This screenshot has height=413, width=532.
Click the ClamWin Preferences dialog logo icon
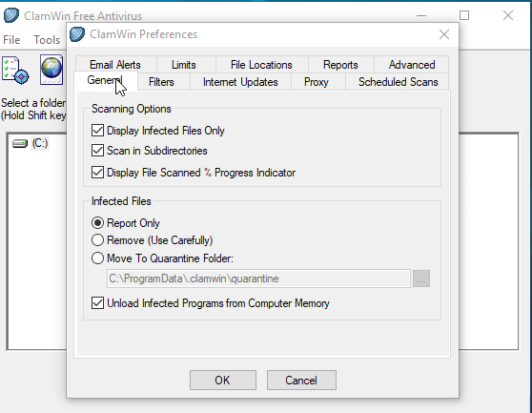pos(77,34)
